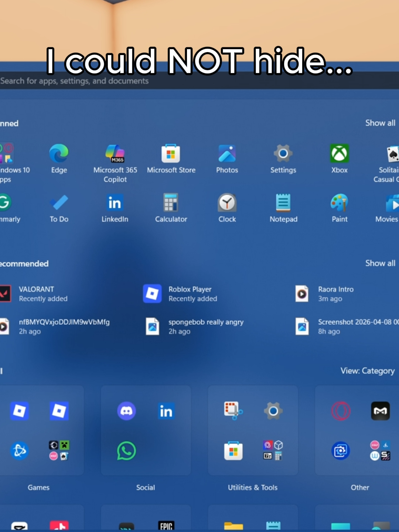399x532 pixels.
Task: Open LinkedIn from pinned apps
Action: tap(115, 208)
